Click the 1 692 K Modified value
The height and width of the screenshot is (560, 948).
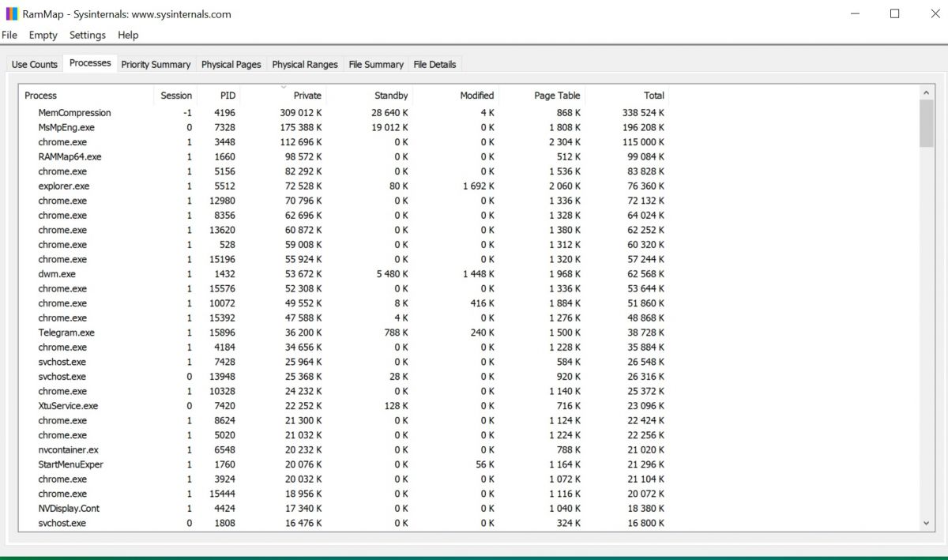click(x=479, y=186)
